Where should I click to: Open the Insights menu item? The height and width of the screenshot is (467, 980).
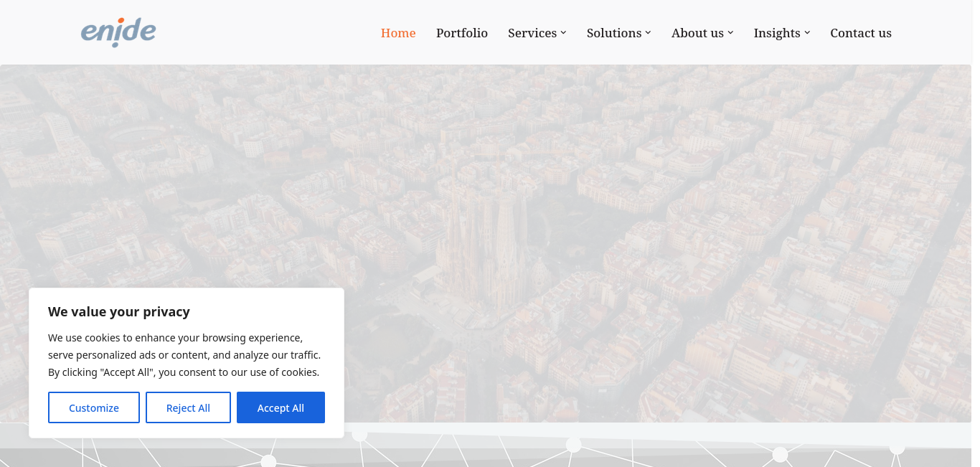tap(777, 33)
